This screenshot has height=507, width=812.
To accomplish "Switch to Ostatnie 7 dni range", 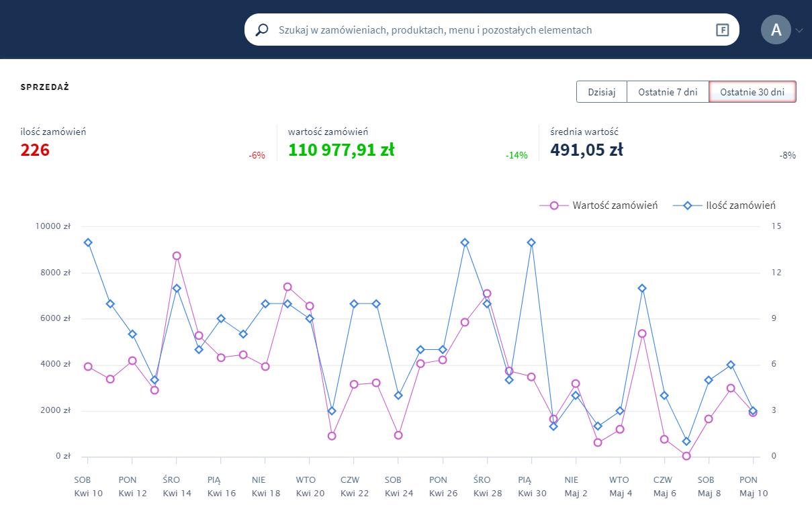I will click(668, 92).
